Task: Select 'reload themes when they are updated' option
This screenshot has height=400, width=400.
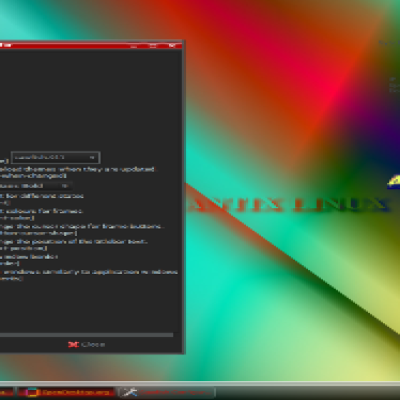Action: click(x=77, y=169)
